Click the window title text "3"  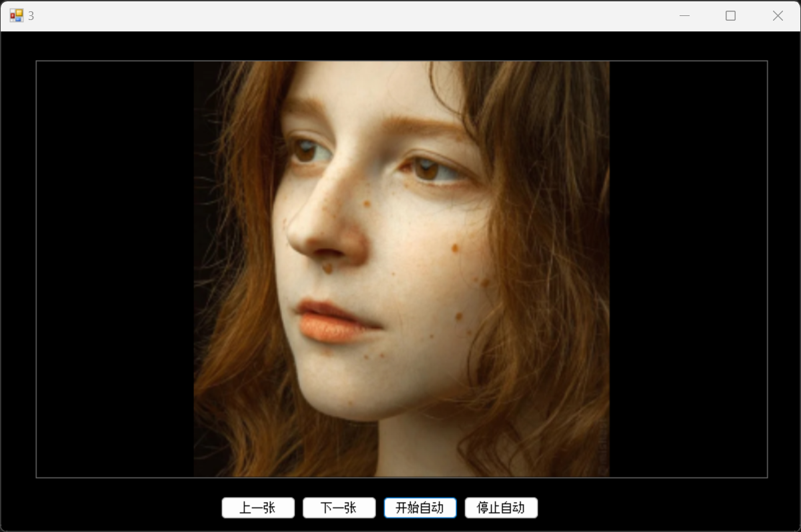pyautogui.click(x=31, y=16)
